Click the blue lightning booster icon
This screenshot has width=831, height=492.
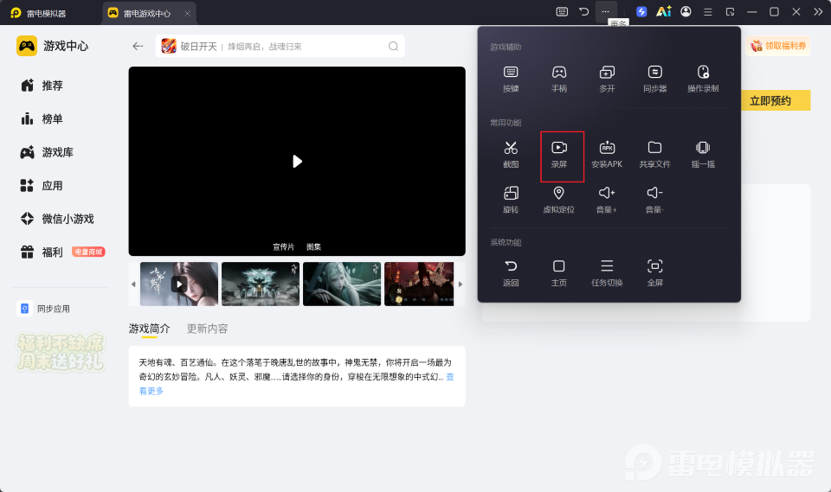click(641, 12)
